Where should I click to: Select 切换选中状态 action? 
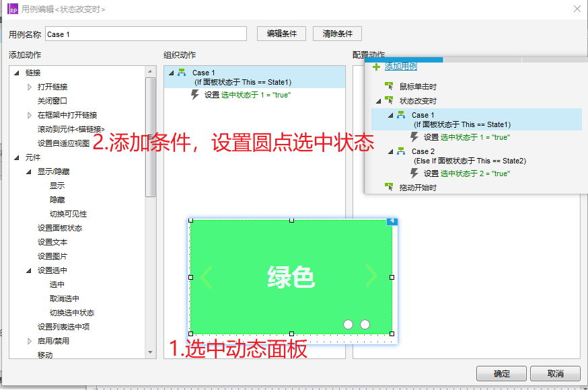(72, 313)
